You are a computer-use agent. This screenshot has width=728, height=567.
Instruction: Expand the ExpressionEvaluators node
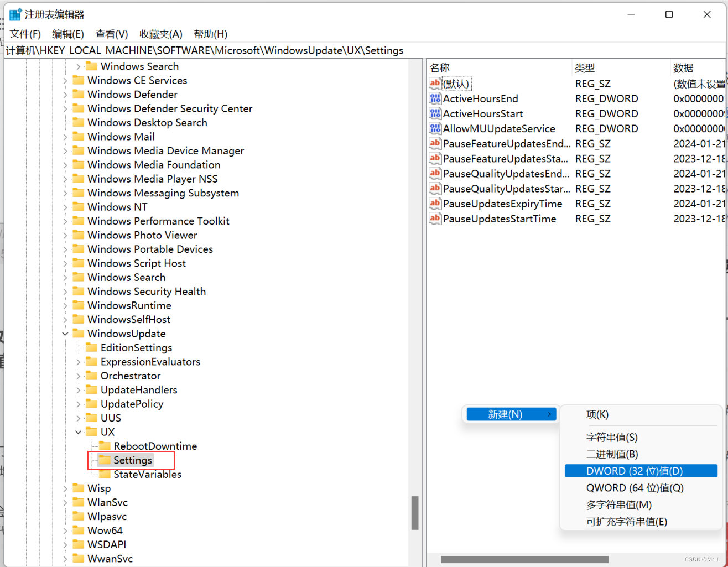coord(79,362)
